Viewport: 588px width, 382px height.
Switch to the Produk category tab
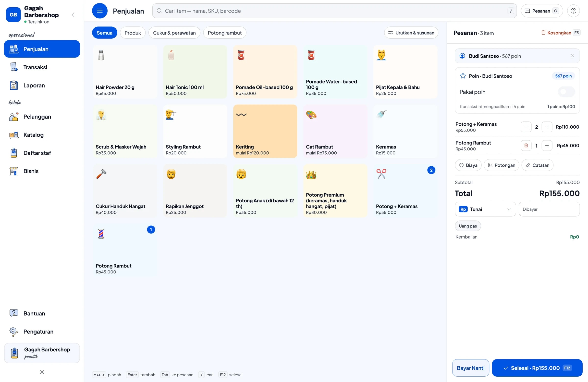(133, 33)
